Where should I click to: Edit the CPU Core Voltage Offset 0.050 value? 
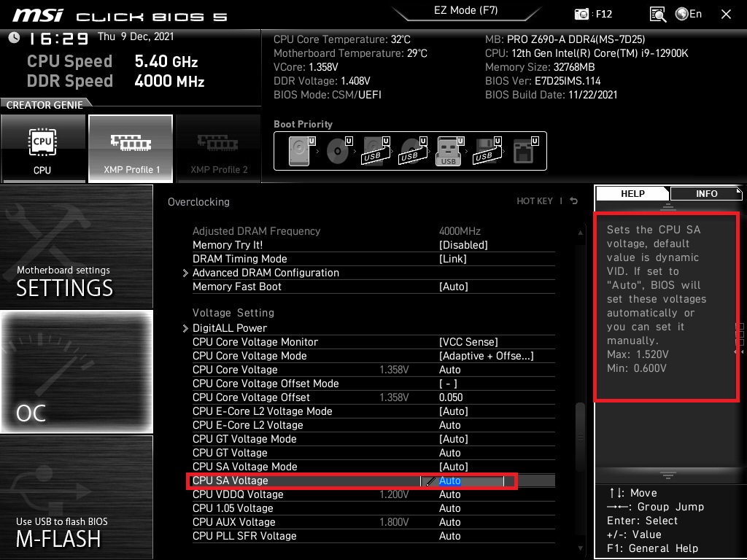coord(451,397)
